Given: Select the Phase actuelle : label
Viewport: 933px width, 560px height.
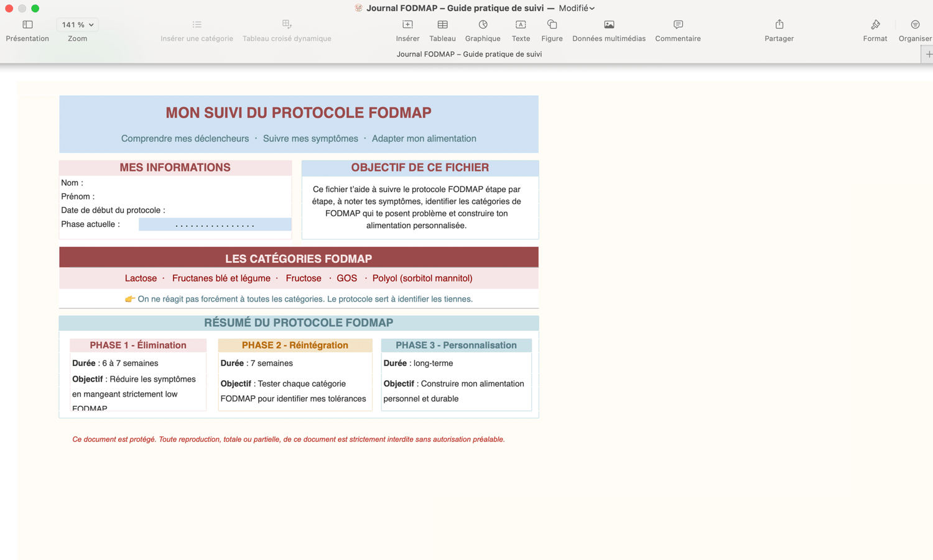Looking at the screenshot, I should (x=91, y=224).
